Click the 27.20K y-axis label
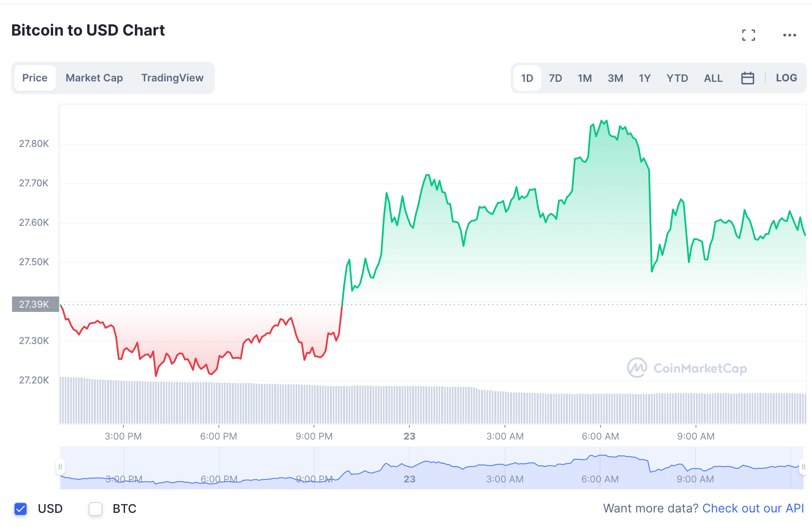Screen dimensions: 812x527 34,380
